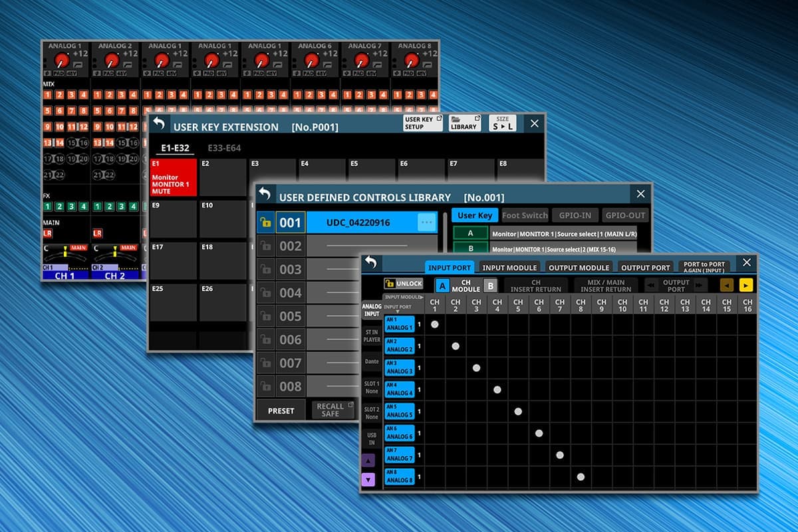Select user key B in the library

[x=470, y=249]
